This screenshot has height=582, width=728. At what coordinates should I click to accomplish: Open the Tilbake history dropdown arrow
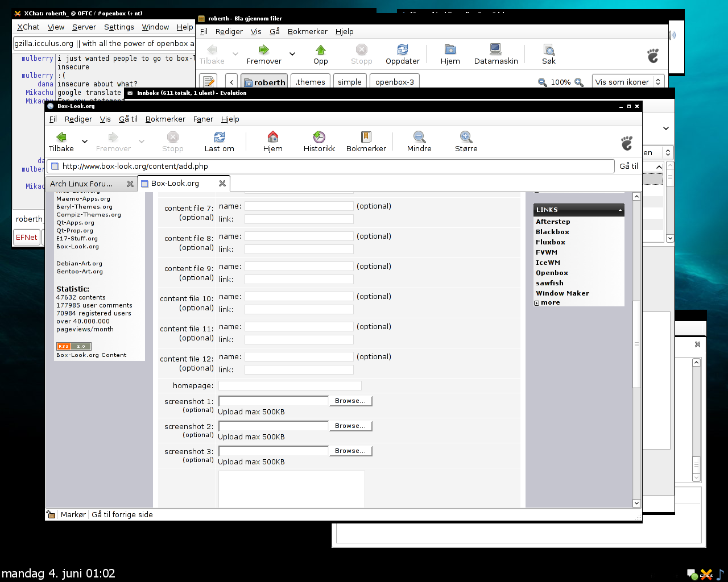[x=85, y=142]
